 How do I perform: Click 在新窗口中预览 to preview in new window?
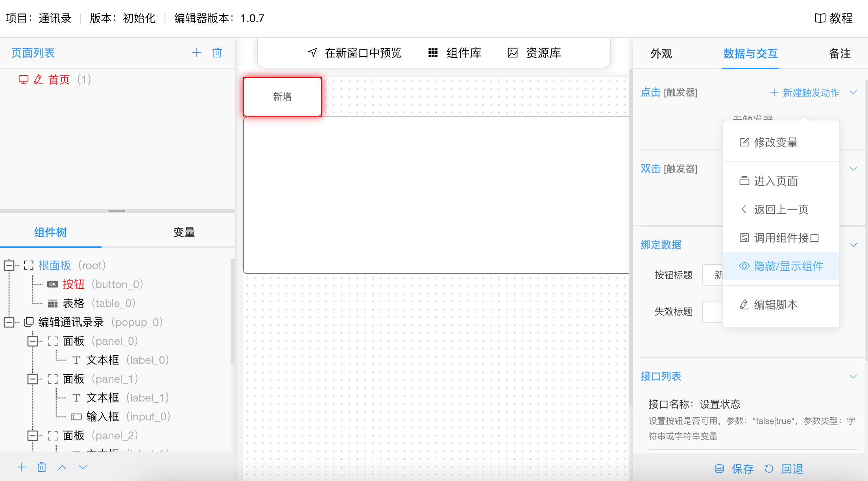coord(355,53)
